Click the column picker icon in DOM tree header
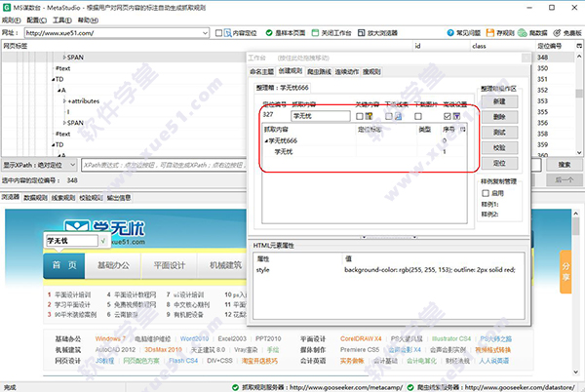Screen dimensions: 585x392 click(x=579, y=46)
